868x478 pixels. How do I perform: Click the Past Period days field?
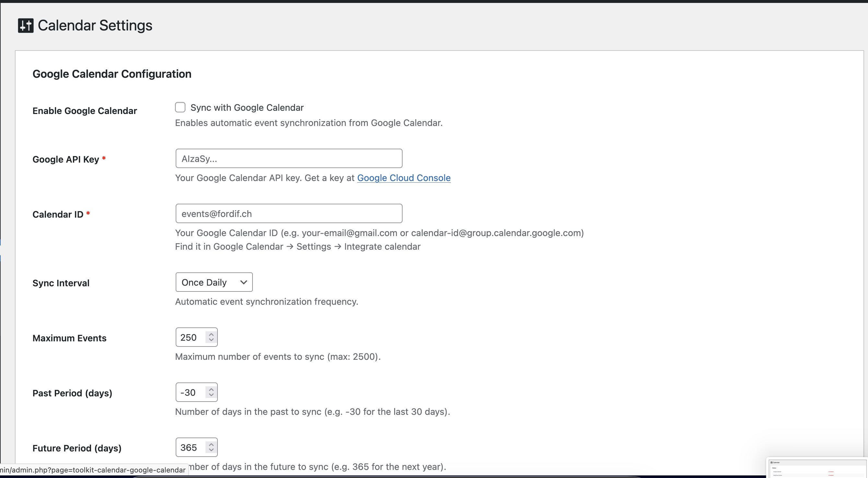[196, 392]
